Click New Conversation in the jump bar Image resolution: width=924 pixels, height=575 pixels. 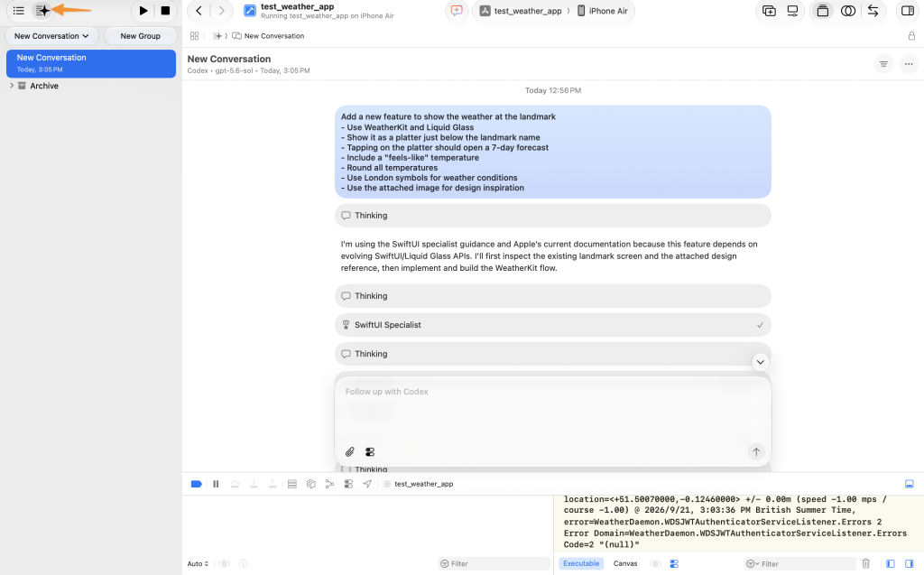[274, 36]
